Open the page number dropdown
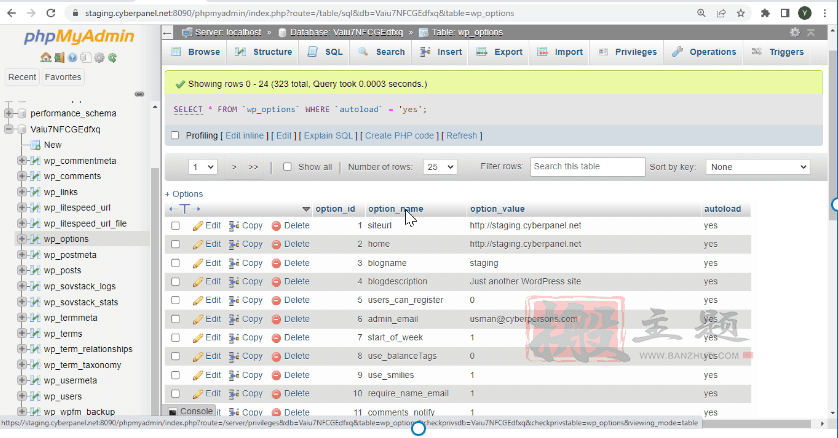Image resolution: width=838 pixels, height=438 pixels. coord(203,167)
